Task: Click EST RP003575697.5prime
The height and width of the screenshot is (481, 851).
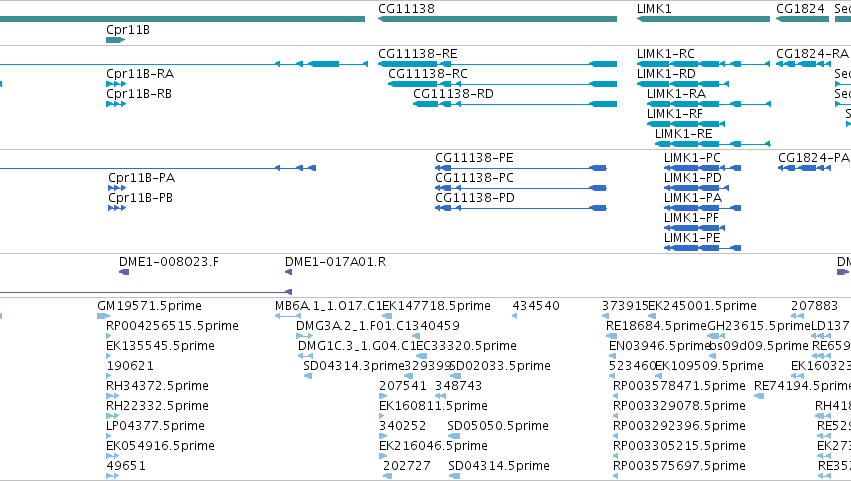Action: [679, 466]
